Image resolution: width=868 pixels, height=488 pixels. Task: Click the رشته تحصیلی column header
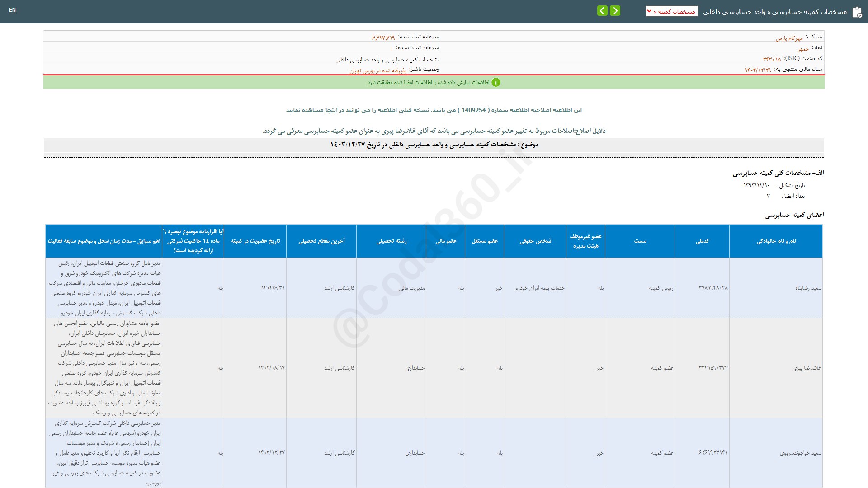(392, 241)
